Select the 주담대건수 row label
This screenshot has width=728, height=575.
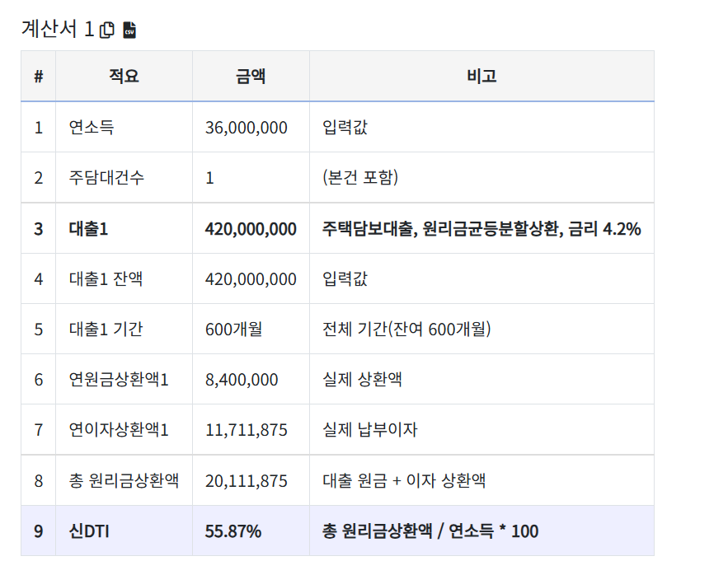[x=106, y=178]
